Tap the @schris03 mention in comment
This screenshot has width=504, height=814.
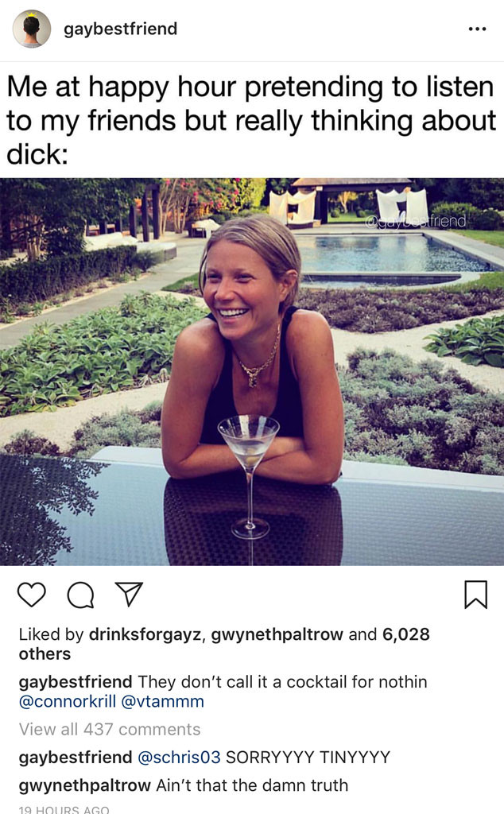(179, 758)
